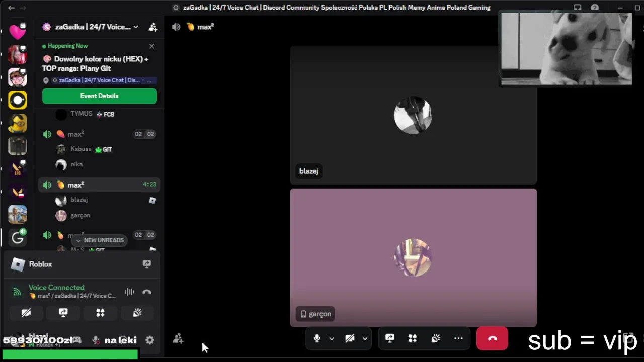
Task: Open the inbox icon in title bar
Action: 578,8
